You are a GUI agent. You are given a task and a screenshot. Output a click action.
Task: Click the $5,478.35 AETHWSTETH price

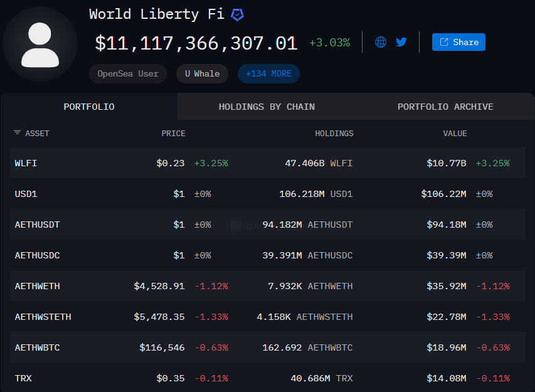[x=159, y=317]
